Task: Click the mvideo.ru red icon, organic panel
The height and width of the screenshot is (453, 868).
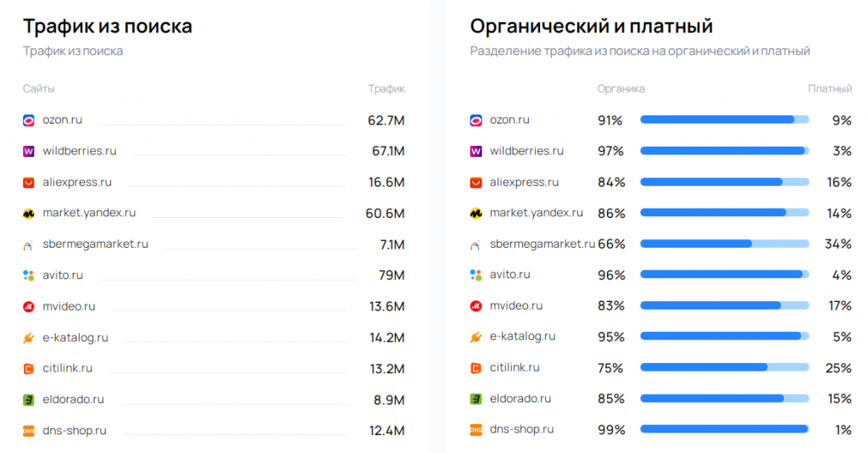Action: pos(476,306)
